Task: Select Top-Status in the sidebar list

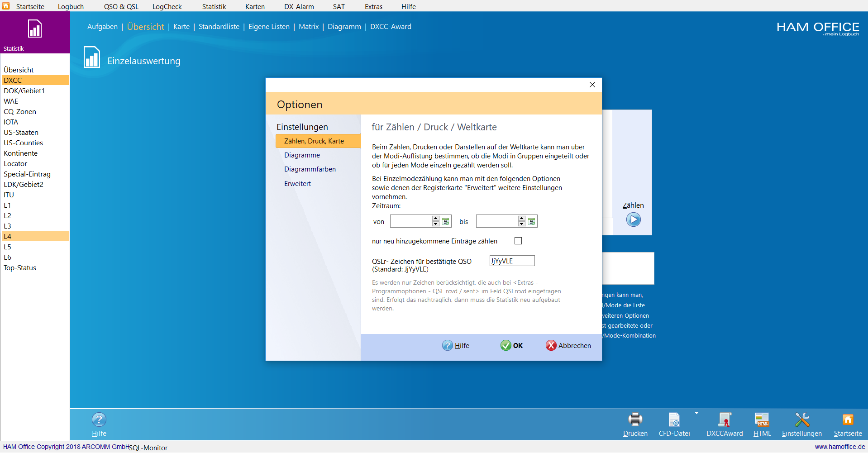Action: point(35,267)
